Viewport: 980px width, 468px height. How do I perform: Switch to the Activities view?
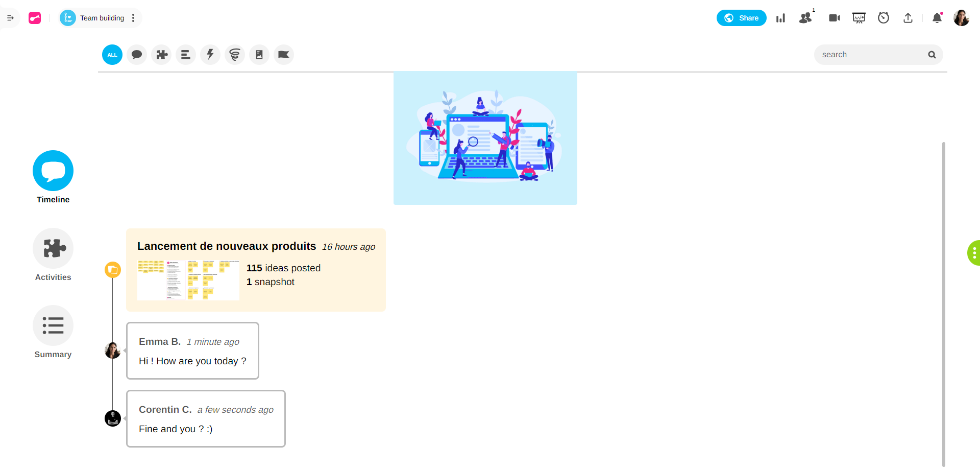coord(53,248)
